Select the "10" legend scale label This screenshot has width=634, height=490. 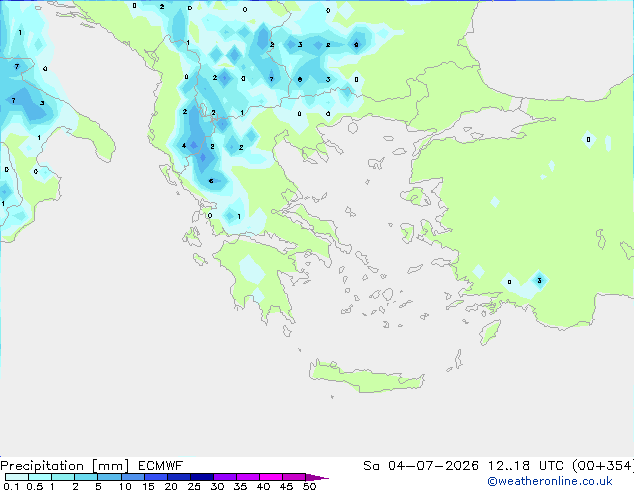[x=125, y=486]
